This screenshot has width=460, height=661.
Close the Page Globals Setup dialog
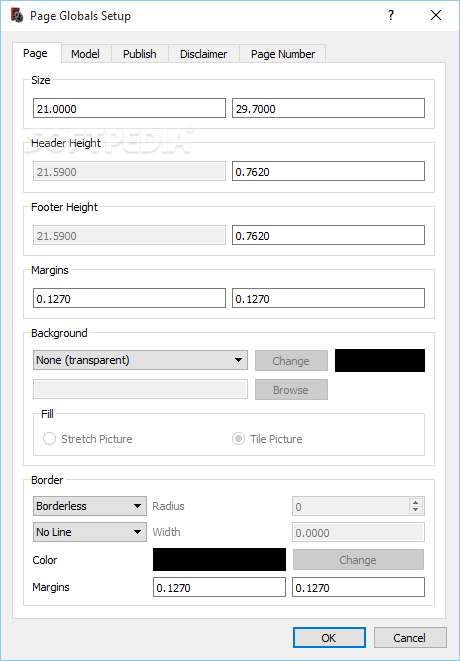point(436,16)
